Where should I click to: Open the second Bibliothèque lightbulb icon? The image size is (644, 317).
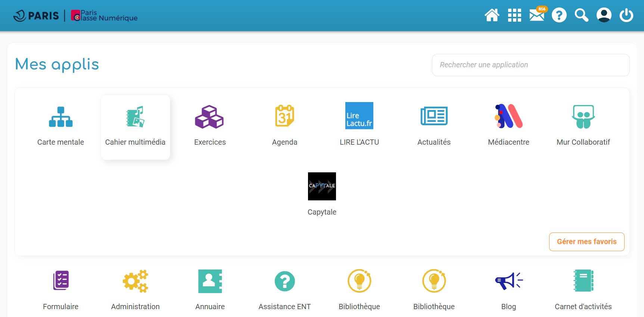click(x=434, y=281)
